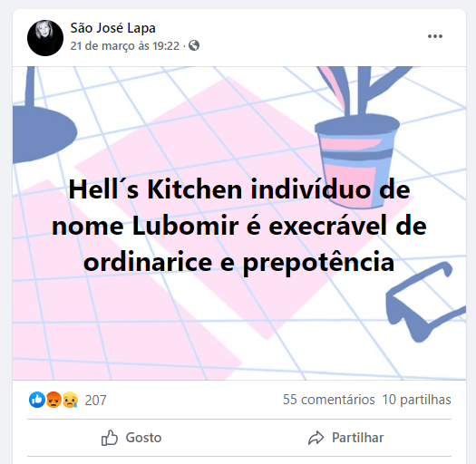476x464 pixels.
Task: Click the blue thumbs-up reaction icon
Action: pyautogui.click(x=37, y=400)
